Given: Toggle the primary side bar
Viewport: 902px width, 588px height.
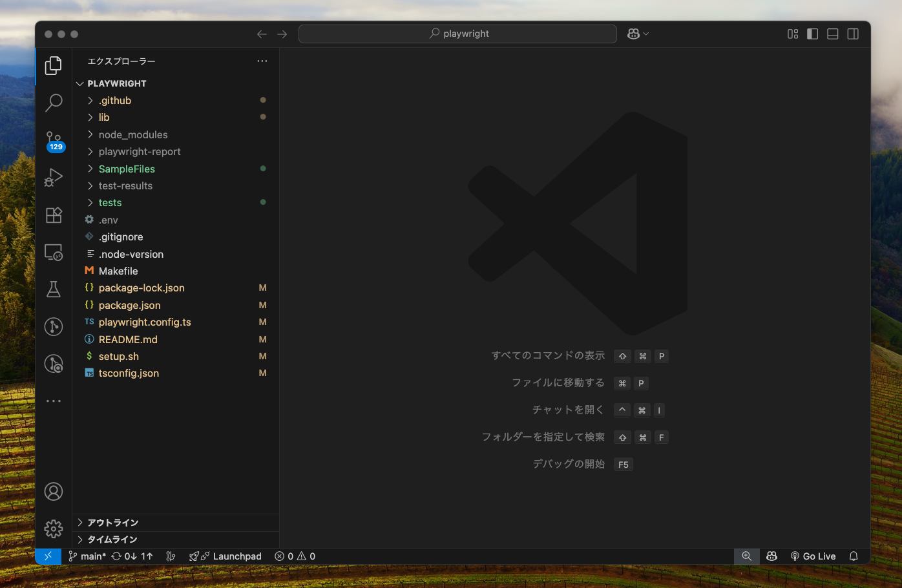Looking at the screenshot, I should pos(813,34).
